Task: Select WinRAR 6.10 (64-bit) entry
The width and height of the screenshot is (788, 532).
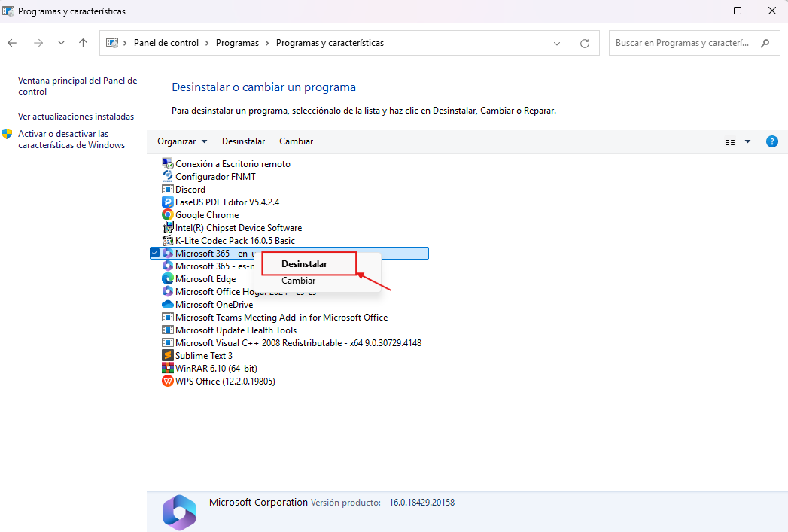Action: pos(216,369)
